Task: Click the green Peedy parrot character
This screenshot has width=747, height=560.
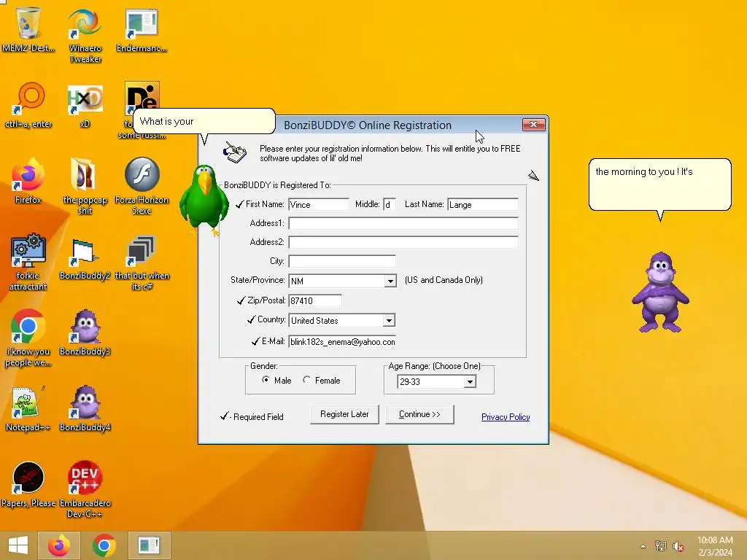Action: tap(204, 199)
